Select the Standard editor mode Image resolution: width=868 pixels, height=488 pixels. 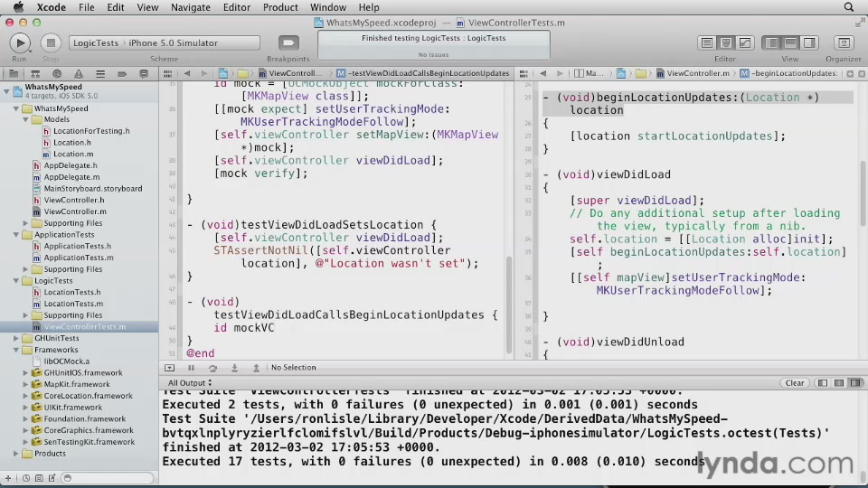coord(707,42)
